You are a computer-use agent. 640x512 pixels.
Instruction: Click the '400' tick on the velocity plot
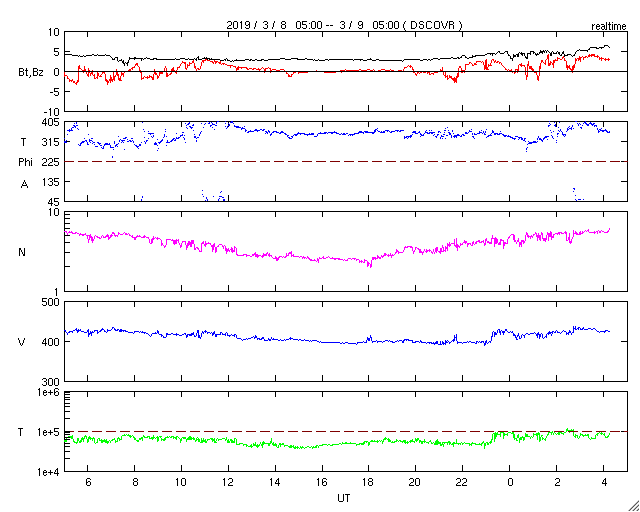pyautogui.click(x=52, y=342)
